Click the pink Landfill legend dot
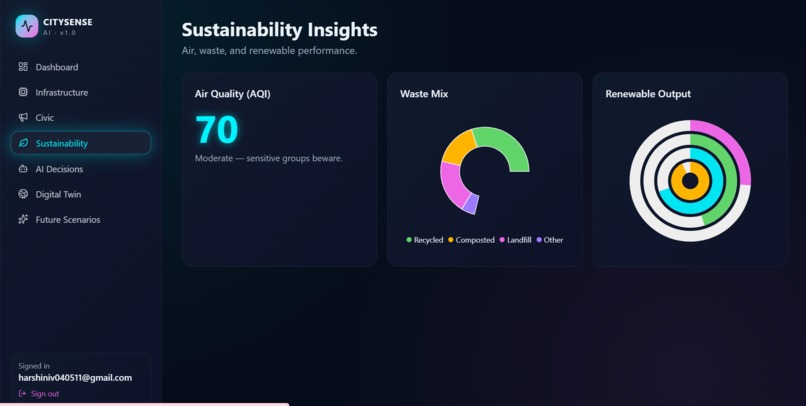Screen dimensions: 806x406 coord(502,240)
